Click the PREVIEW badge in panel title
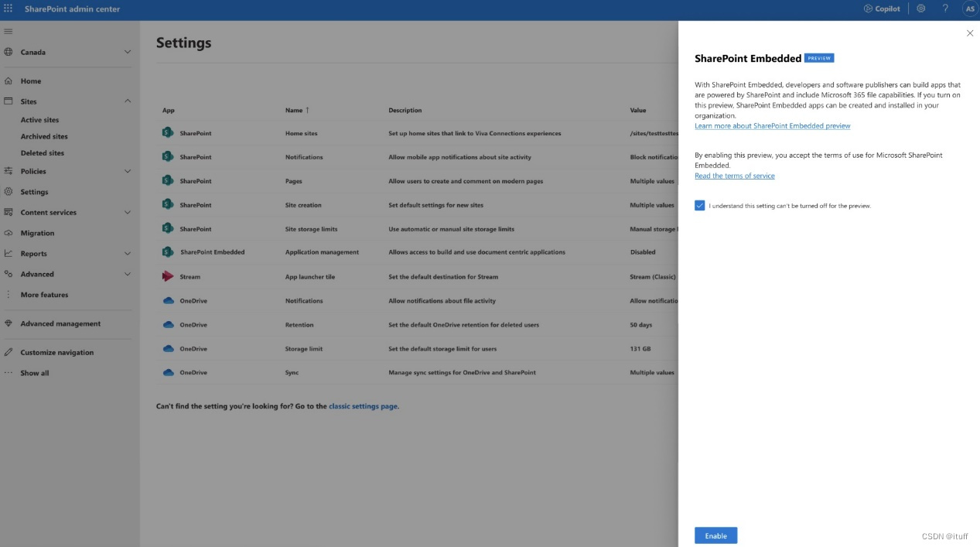 pos(819,58)
